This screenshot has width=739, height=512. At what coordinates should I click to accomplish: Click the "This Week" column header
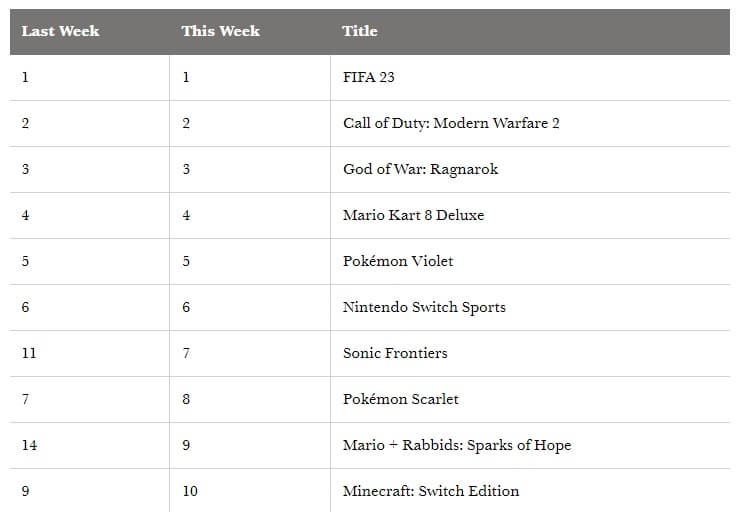[x=220, y=31]
